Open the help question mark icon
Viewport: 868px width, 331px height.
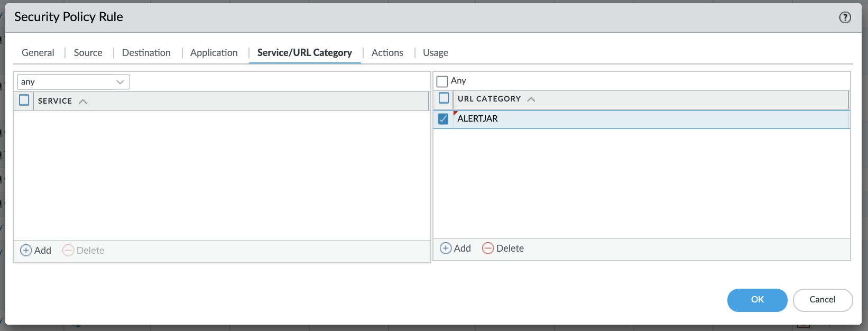point(845,17)
